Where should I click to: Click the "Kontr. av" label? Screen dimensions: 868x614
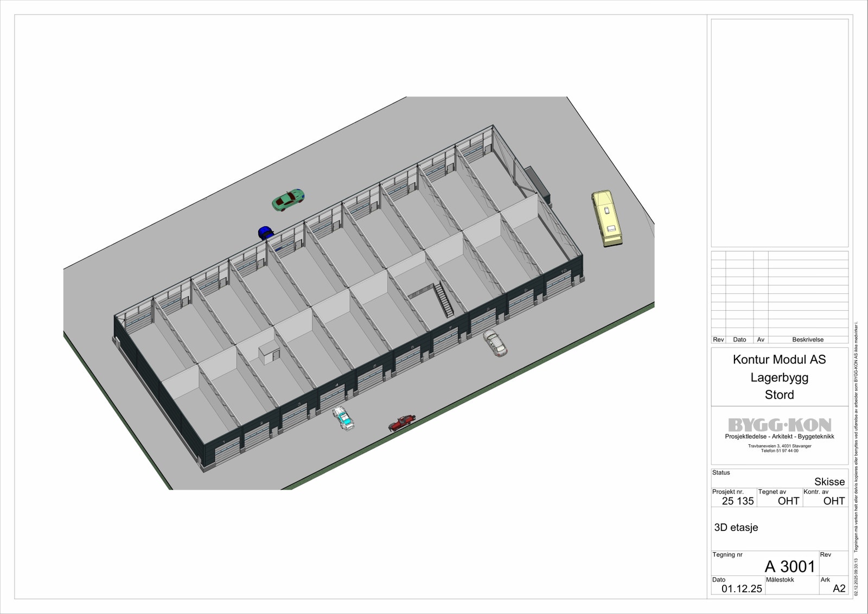click(816, 491)
